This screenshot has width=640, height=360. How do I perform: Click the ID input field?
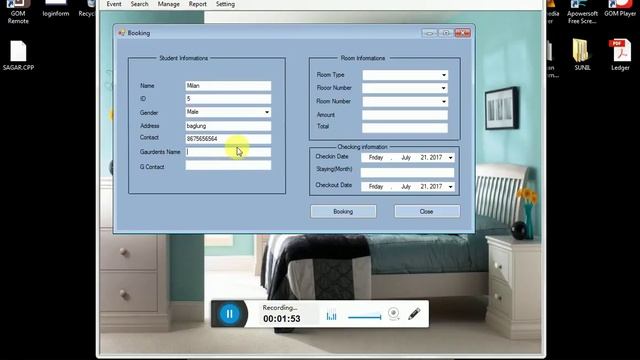pos(228,99)
